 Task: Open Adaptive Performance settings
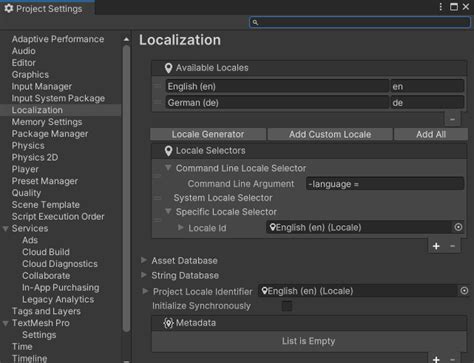[x=58, y=39]
